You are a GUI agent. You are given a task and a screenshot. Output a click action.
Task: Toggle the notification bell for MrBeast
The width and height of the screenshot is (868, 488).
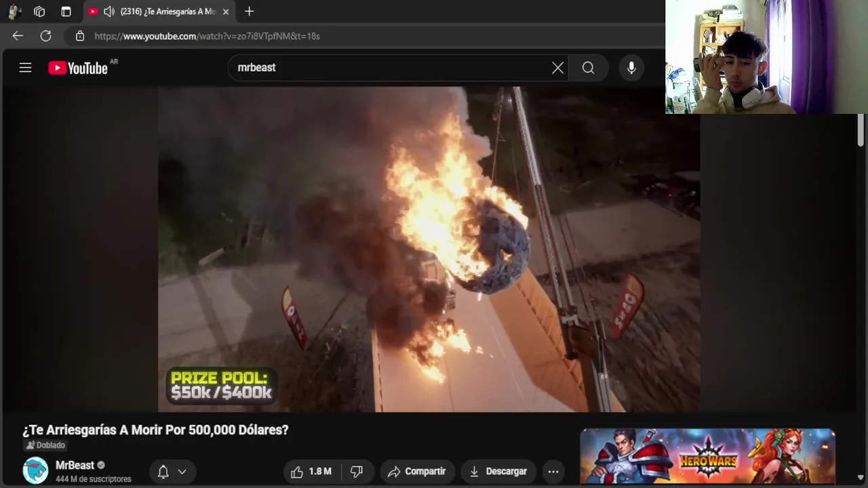pyautogui.click(x=163, y=472)
